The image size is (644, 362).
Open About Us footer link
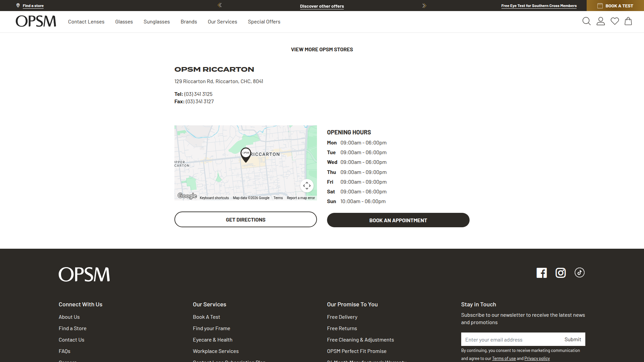tap(69, 317)
